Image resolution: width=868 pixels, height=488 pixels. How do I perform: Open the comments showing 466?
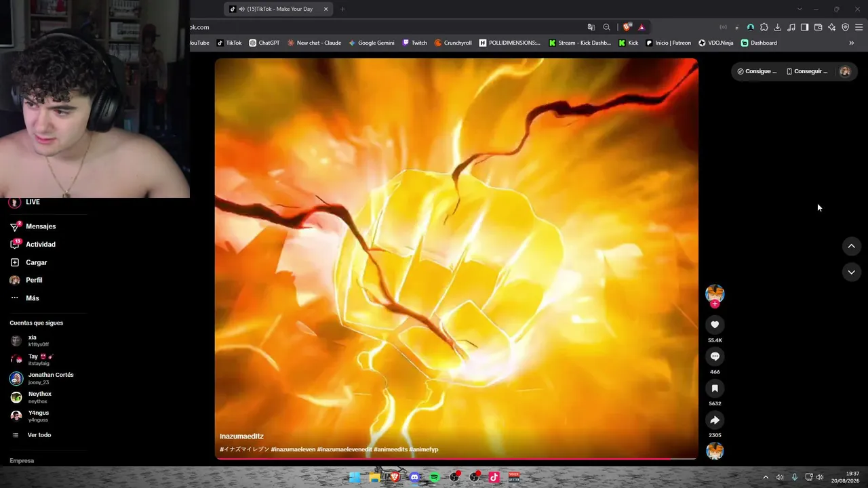(x=715, y=357)
